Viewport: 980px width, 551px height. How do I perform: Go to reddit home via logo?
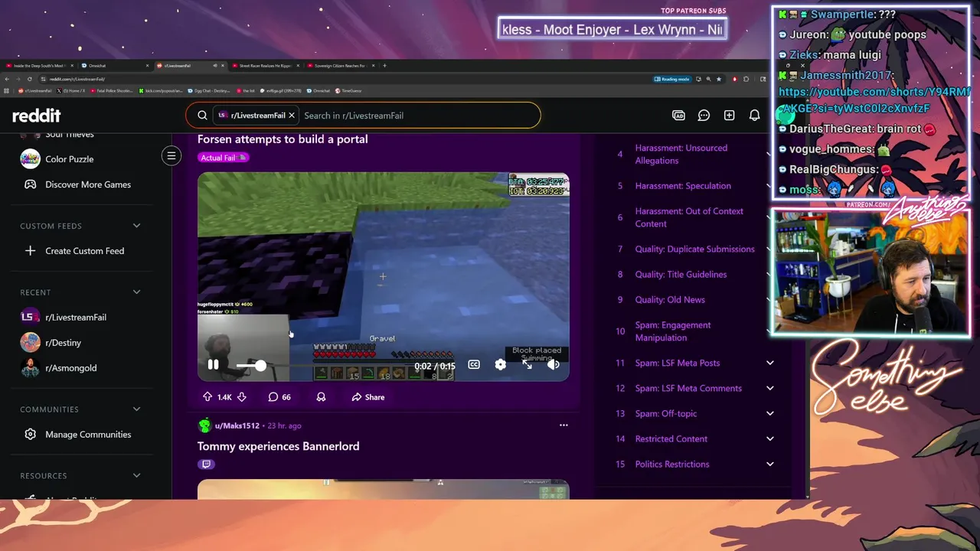[x=36, y=116]
